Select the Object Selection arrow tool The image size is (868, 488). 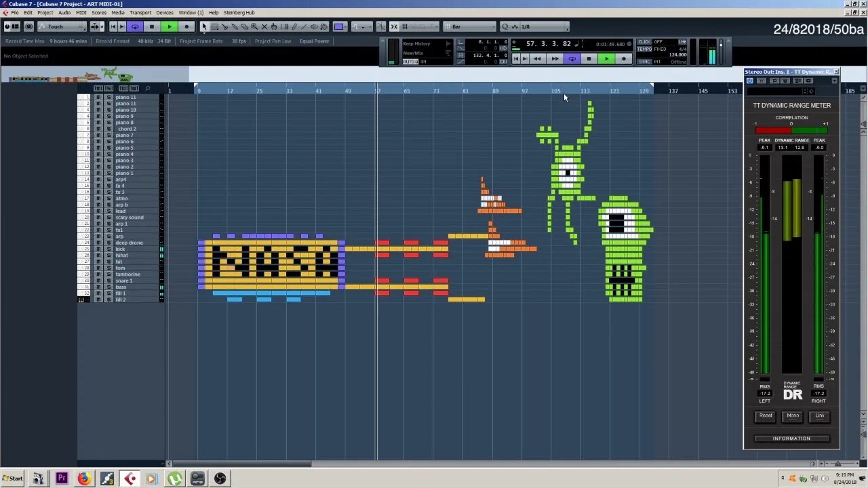tap(205, 26)
